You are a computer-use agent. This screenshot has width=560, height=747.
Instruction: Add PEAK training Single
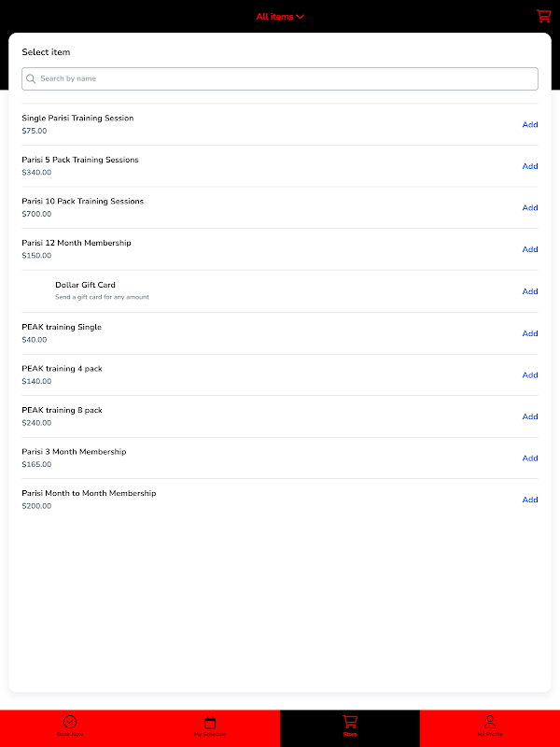point(530,333)
